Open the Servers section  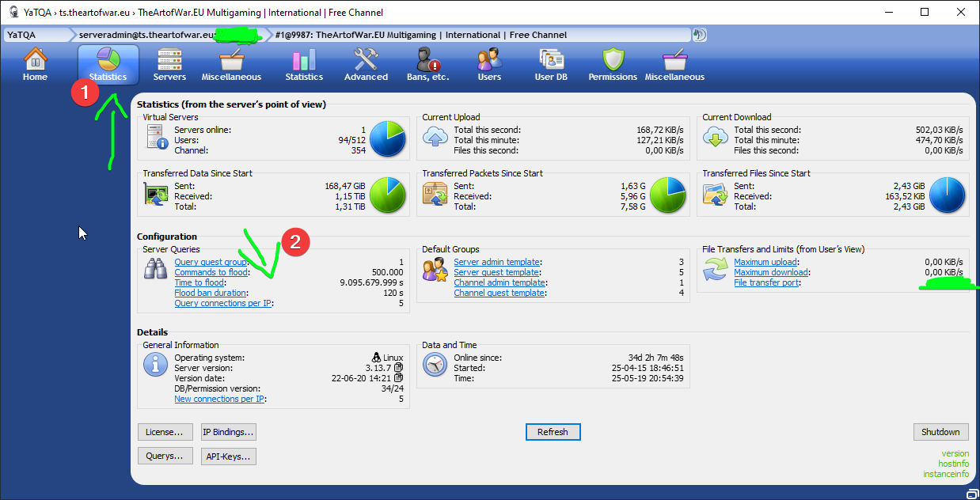pyautogui.click(x=169, y=65)
